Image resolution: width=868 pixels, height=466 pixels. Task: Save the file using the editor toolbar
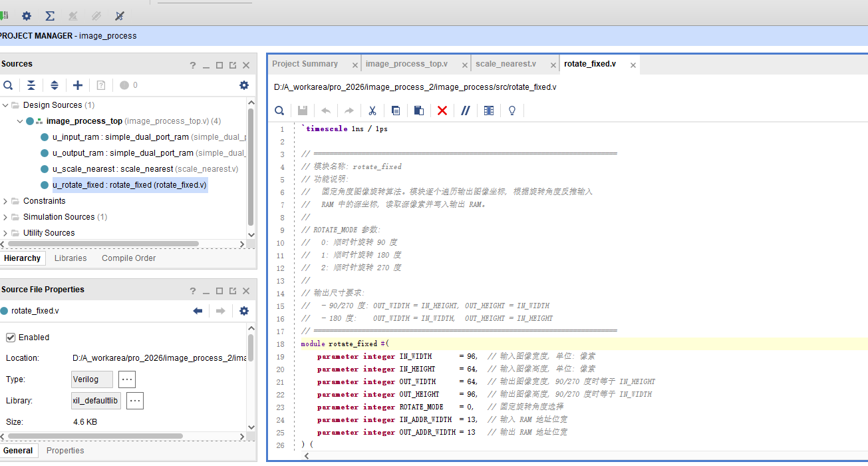point(302,111)
